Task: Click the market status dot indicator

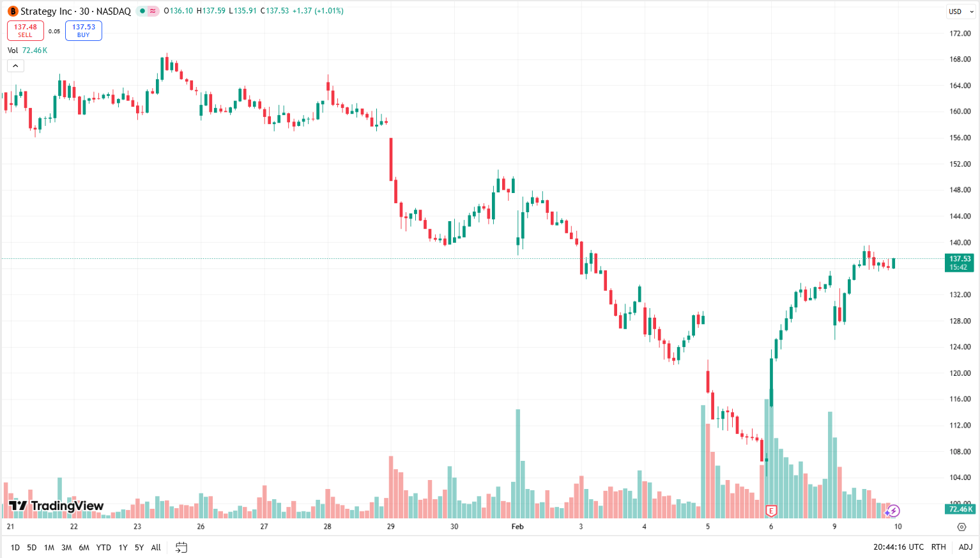Action: (142, 11)
